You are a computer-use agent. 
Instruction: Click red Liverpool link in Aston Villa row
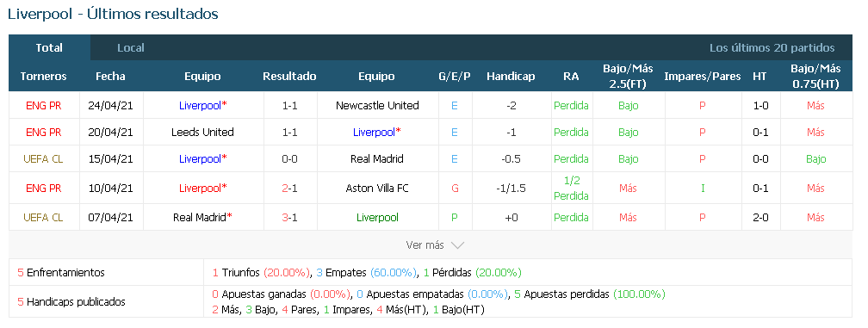[x=202, y=188]
